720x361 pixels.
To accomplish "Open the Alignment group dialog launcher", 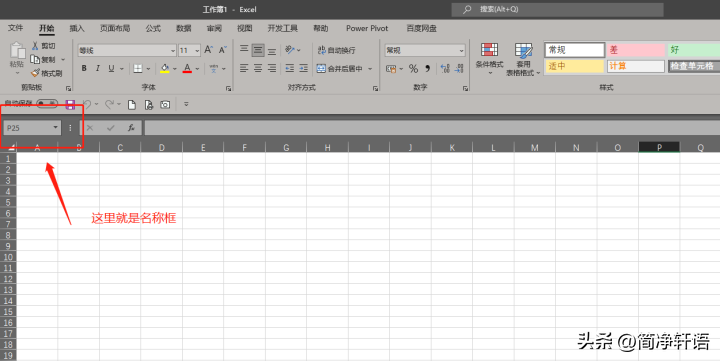I will (376, 88).
